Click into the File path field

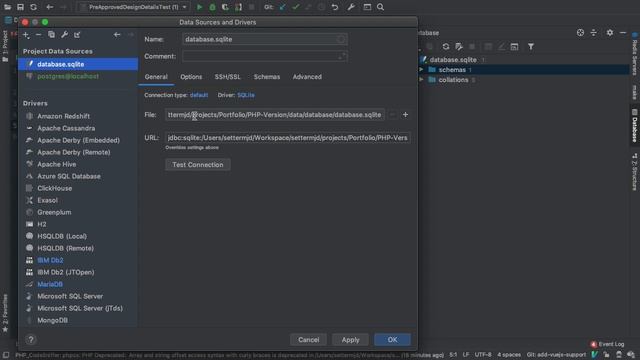coord(274,115)
